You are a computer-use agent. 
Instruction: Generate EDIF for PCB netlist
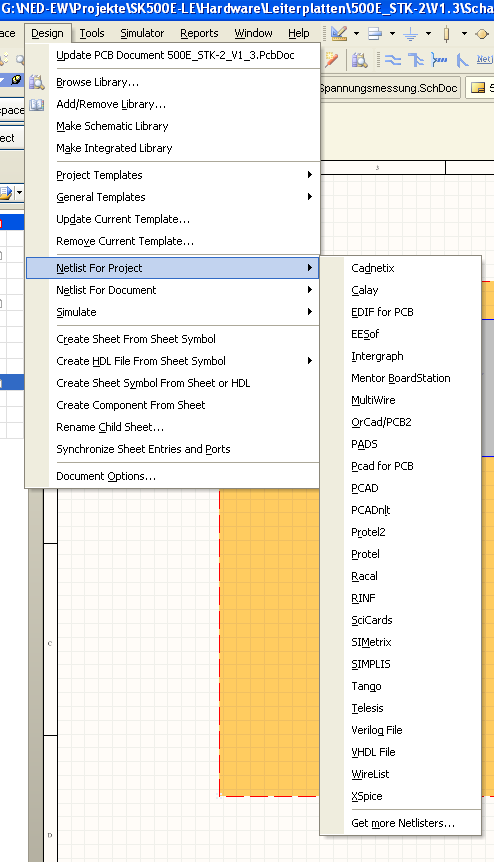click(401, 312)
